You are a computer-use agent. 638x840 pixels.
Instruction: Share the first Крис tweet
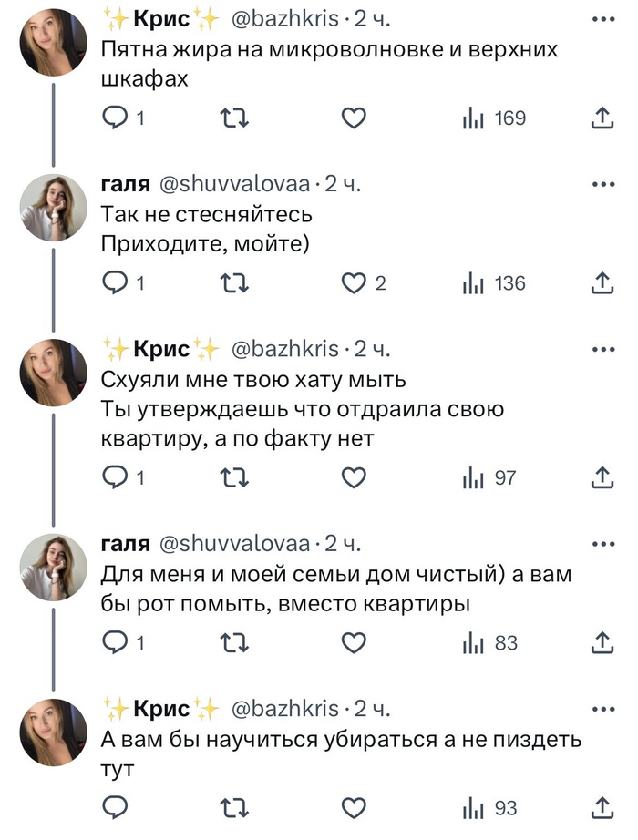pos(602,118)
